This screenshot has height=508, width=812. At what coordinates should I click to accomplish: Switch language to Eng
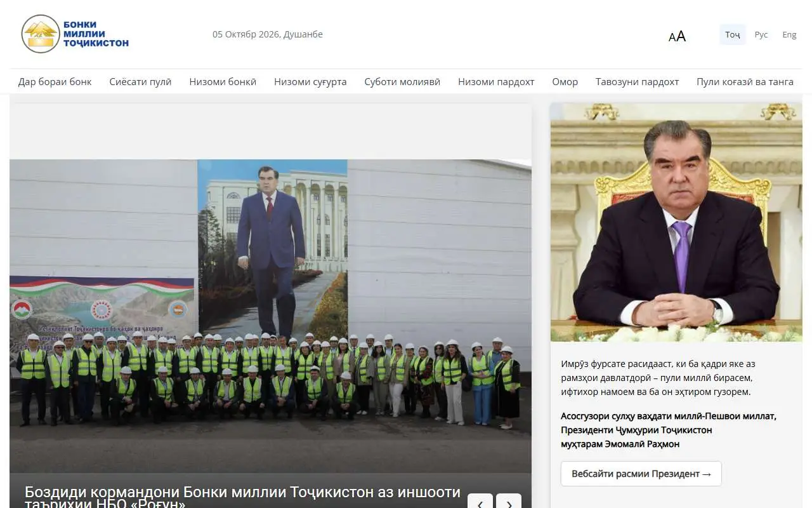point(789,34)
